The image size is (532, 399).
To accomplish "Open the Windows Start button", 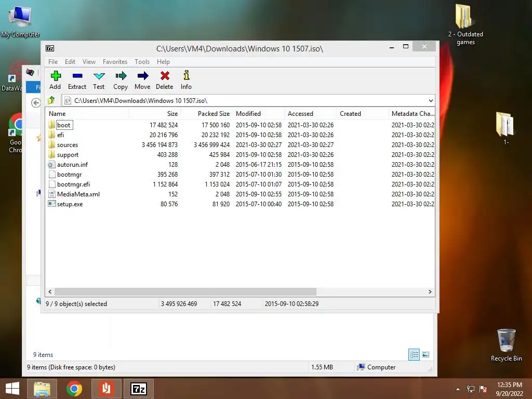I will (x=12, y=389).
